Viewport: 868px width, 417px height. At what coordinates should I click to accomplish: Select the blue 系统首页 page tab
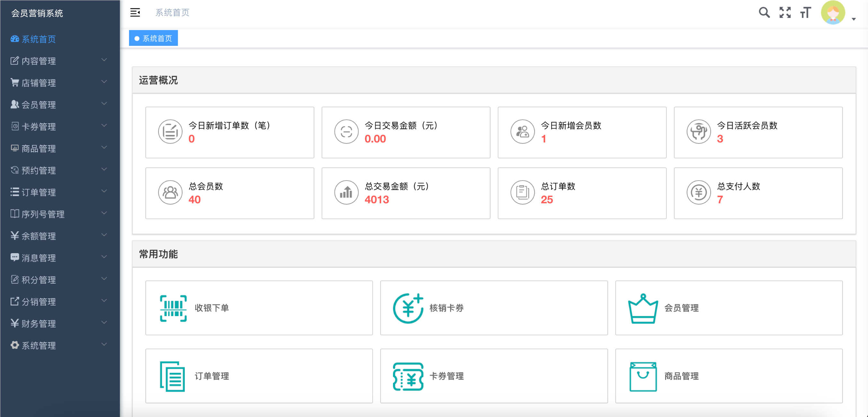coord(153,38)
